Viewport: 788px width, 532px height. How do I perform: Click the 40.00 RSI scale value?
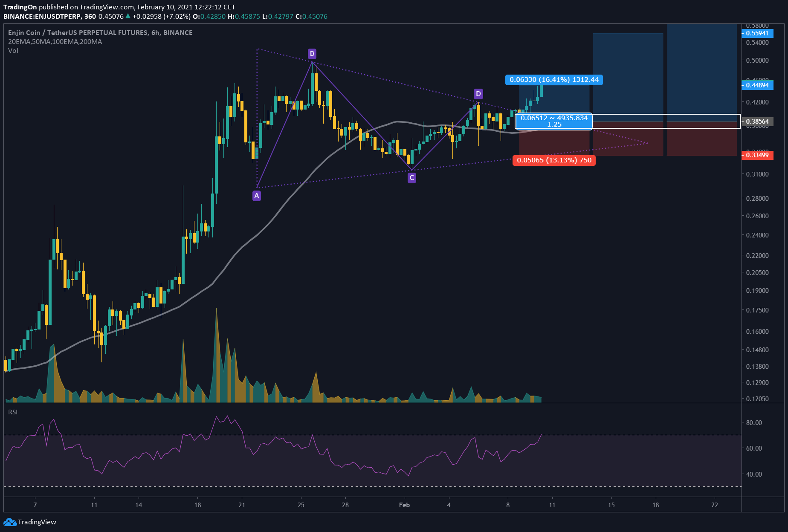754,474
